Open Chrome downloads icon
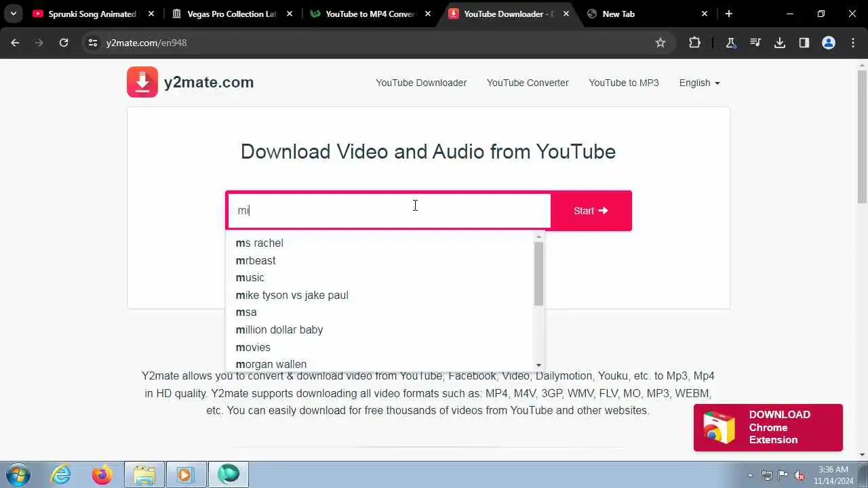 (780, 43)
